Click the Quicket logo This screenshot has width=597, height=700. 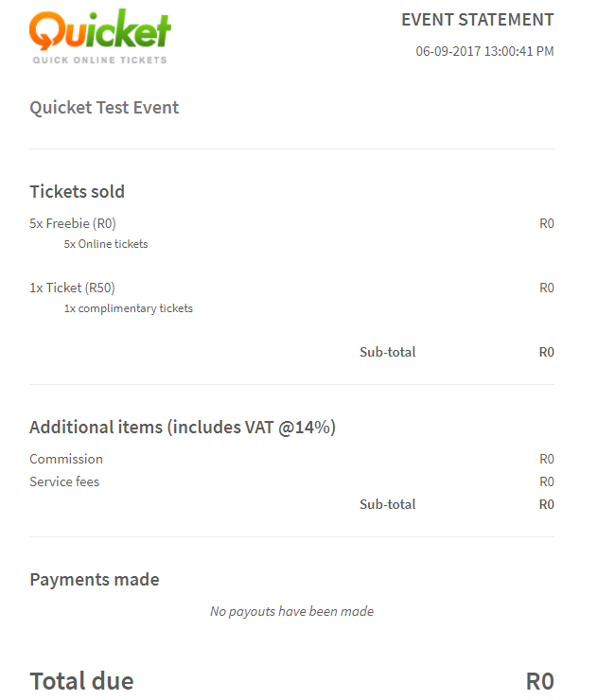[x=99, y=32]
